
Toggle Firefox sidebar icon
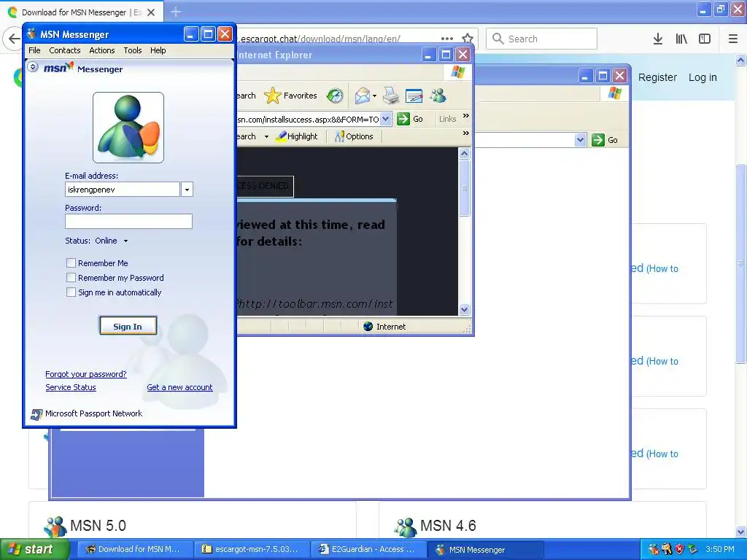tap(705, 39)
